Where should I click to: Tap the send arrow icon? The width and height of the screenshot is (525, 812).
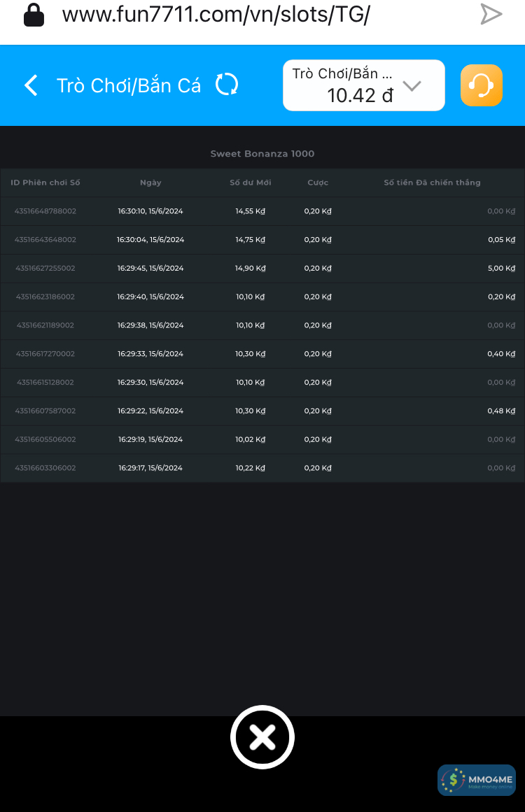pyautogui.click(x=491, y=14)
